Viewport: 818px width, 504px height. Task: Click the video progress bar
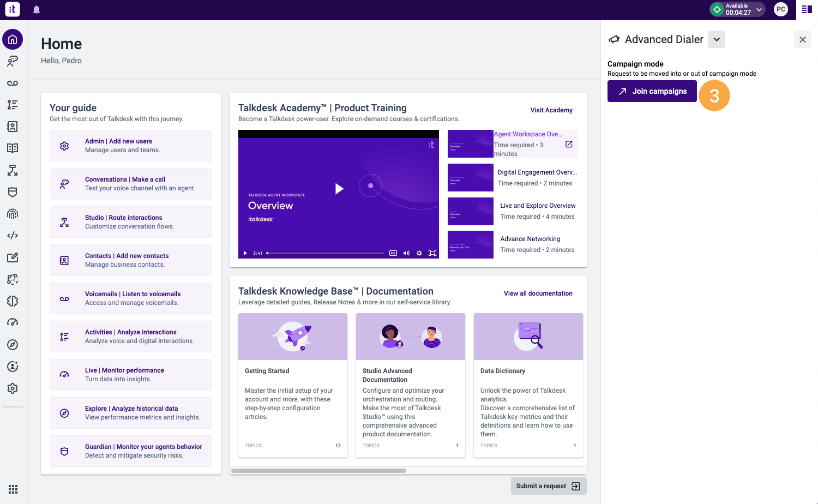[x=325, y=253]
